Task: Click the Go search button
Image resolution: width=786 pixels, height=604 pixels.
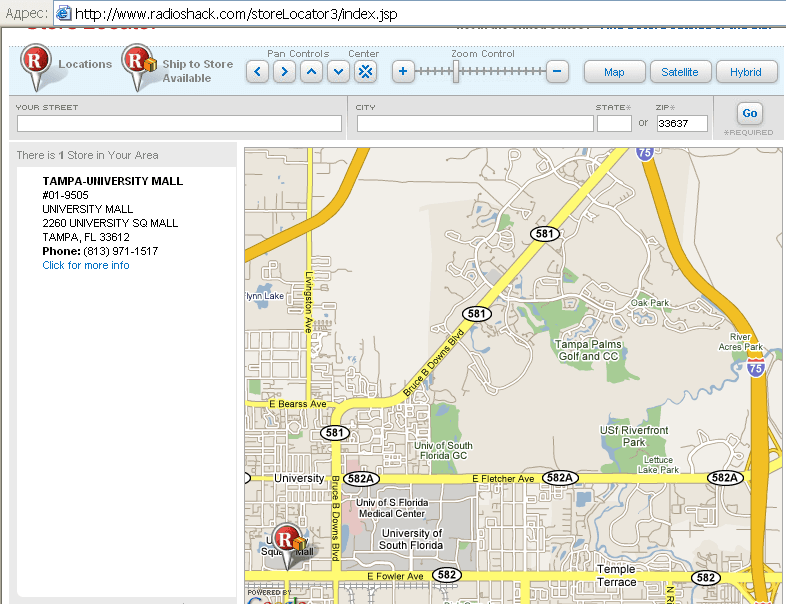Action: click(x=750, y=113)
